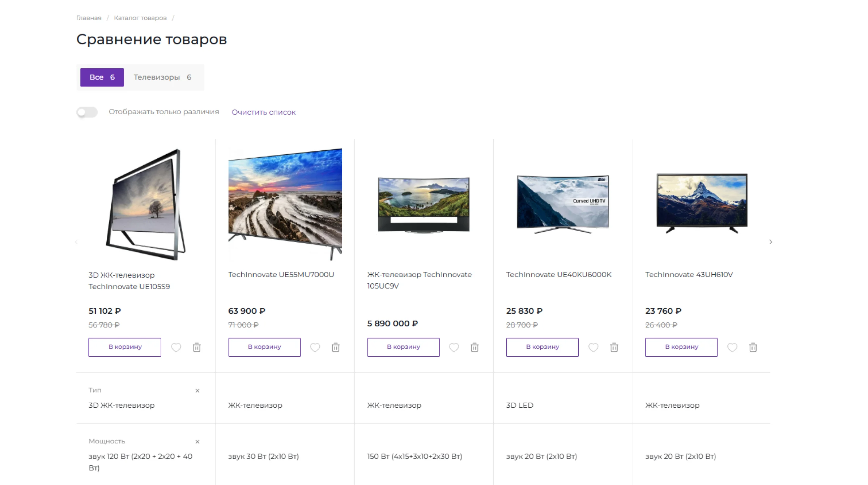The width and height of the screenshot is (868, 485).
Task: Remove TechInnovate UE40KU6000K using the trash icon
Action: (614, 347)
